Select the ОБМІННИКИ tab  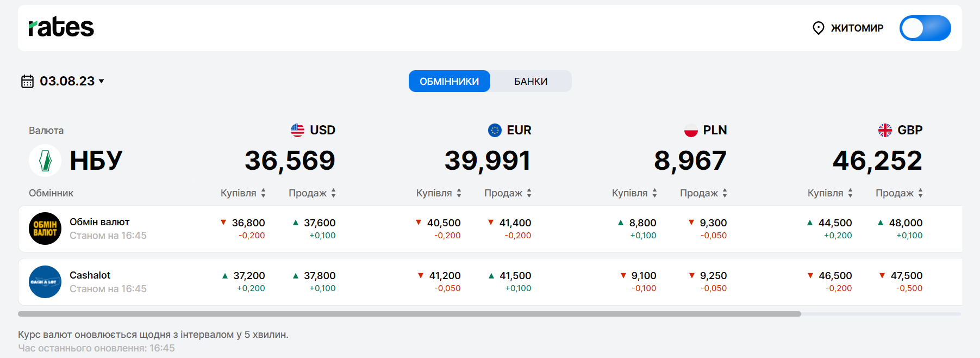pyautogui.click(x=449, y=81)
